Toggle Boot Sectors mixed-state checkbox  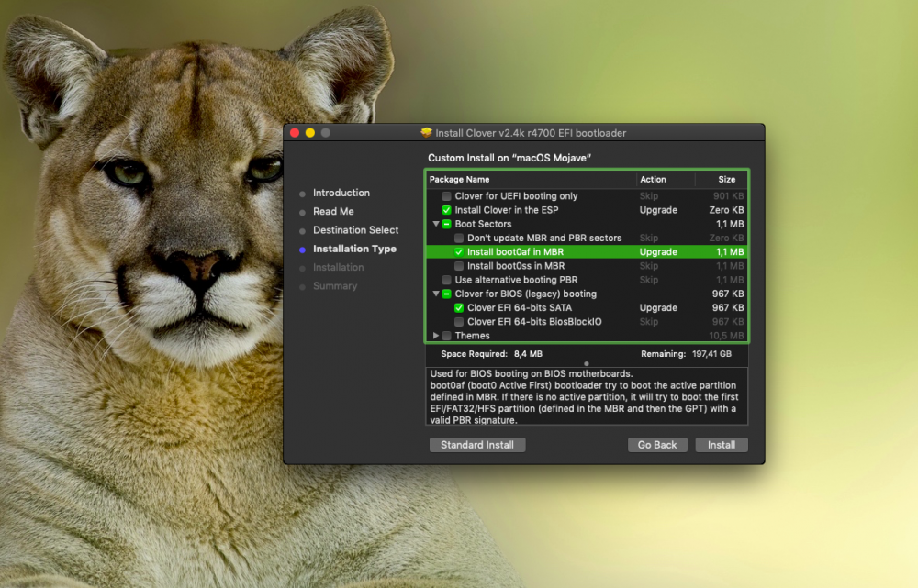click(x=447, y=224)
